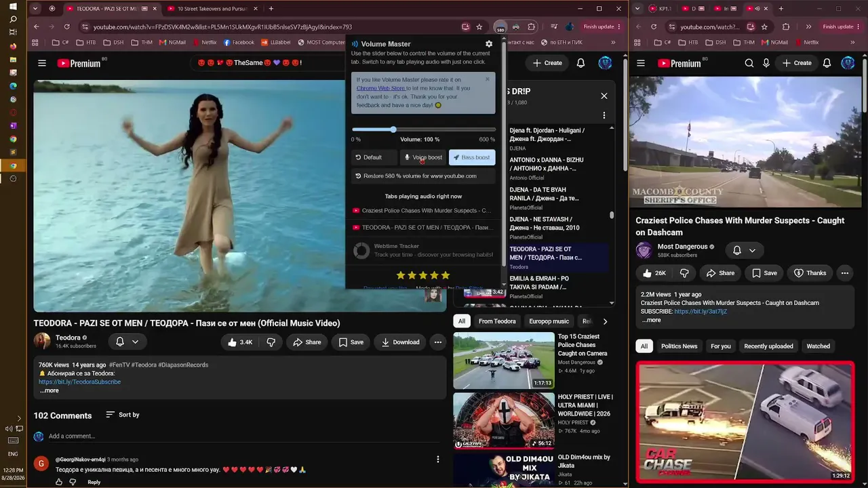868x488 pixels.
Task: Adjust the Volume Master volume slider
Action: click(423, 129)
